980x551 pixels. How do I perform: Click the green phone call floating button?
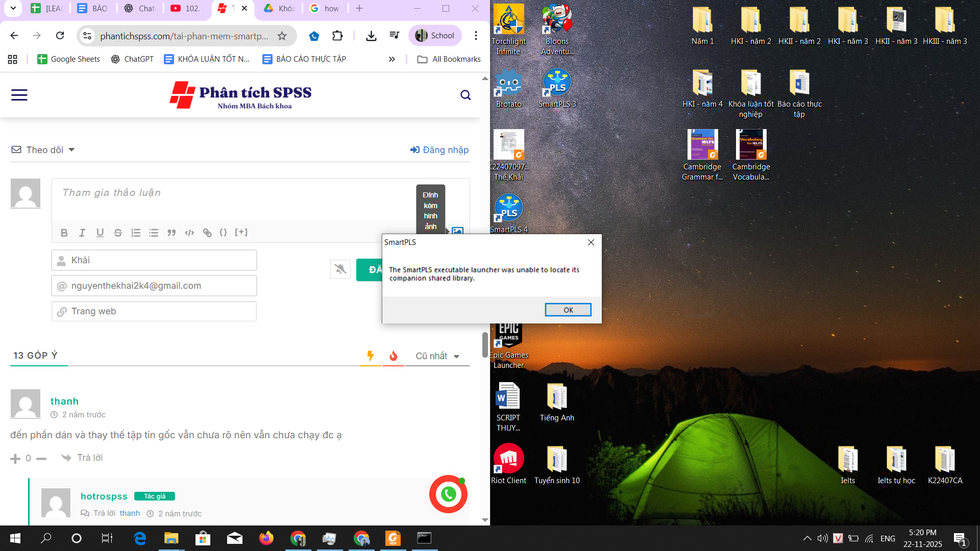(x=448, y=494)
